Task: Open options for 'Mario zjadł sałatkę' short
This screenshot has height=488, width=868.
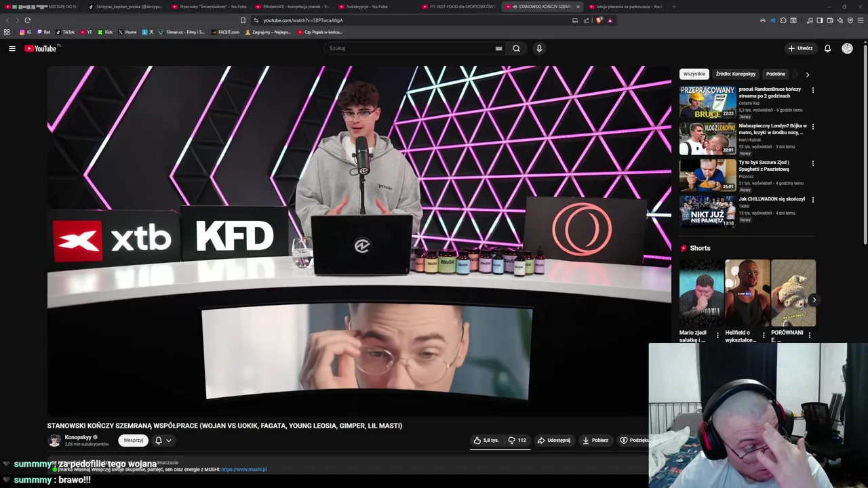Action: 717,335
